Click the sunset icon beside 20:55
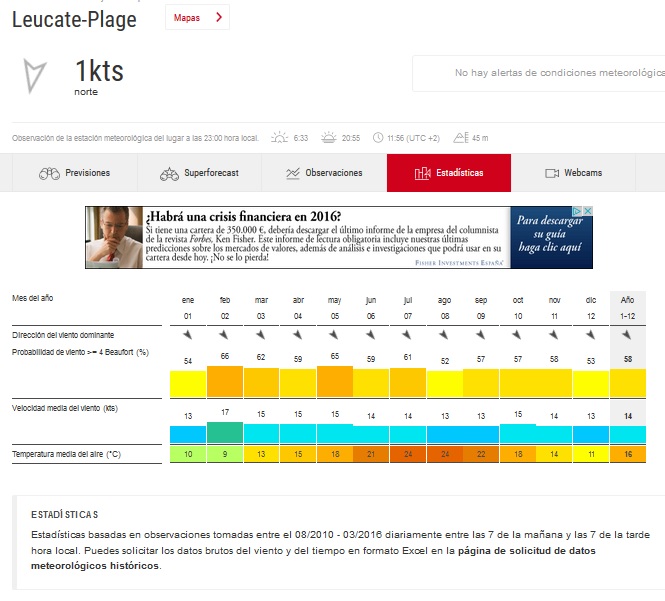This screenshot has height=601, width=665. (x=328, y=138)
